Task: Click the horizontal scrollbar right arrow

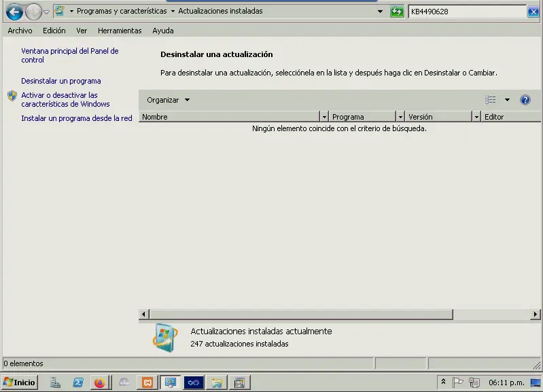Action: (x=536, y=315)
